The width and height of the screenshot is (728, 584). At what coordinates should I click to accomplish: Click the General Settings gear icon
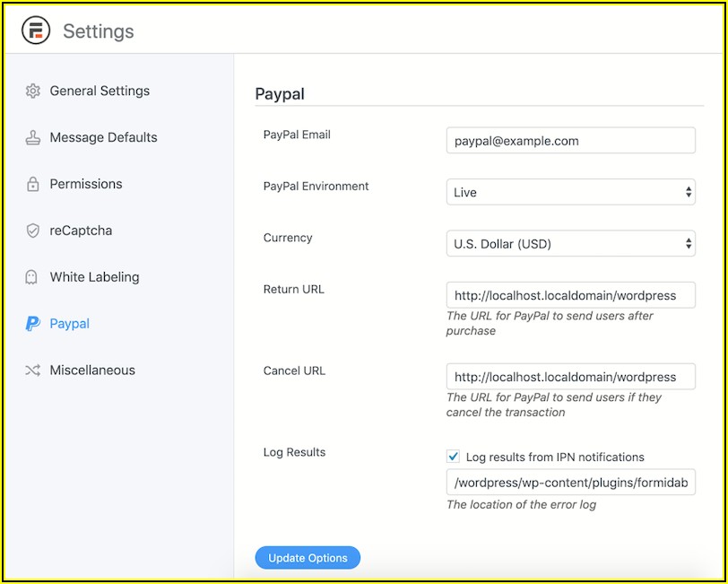click(33, 92)
